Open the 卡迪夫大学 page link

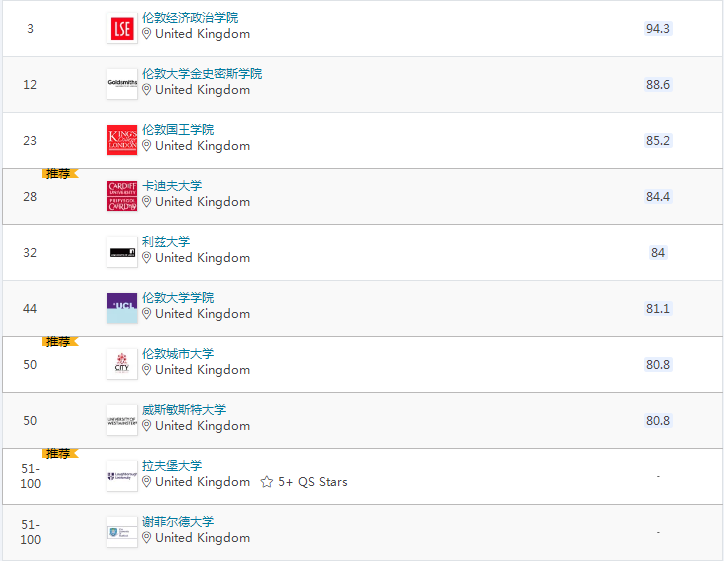tap(172, 186)
